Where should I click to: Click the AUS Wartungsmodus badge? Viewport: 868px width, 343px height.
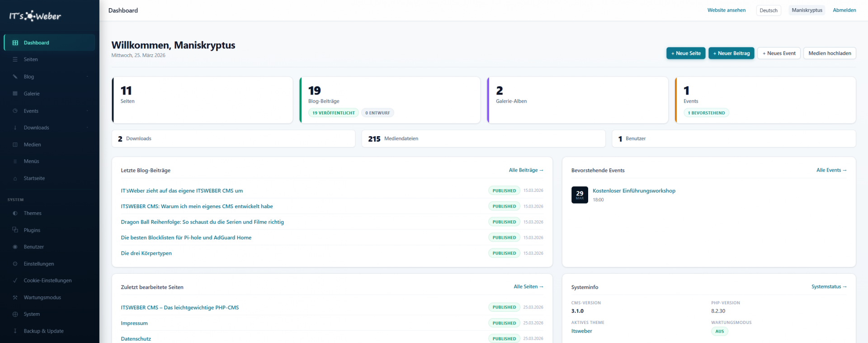point(719,331)
